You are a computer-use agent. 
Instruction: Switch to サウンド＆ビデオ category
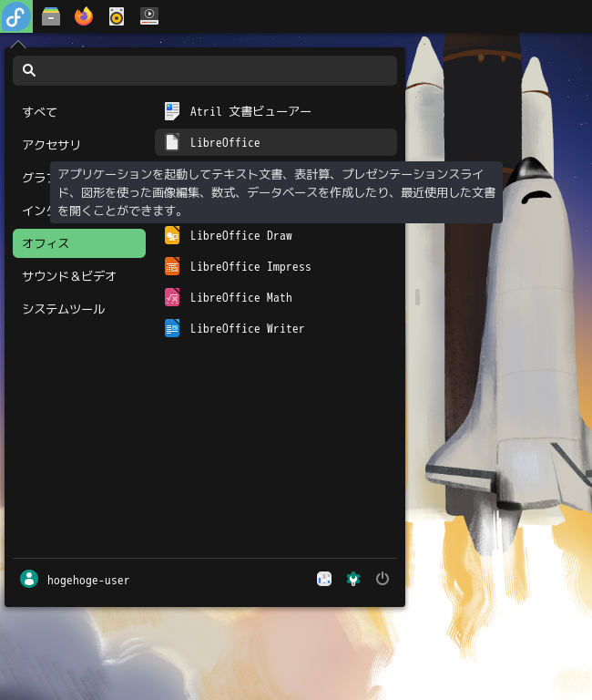[x=79, y=276]
